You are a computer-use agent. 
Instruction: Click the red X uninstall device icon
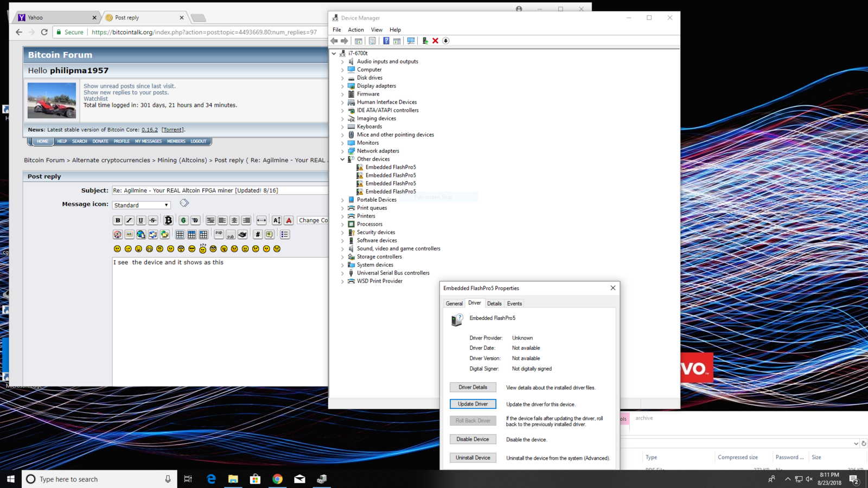(x=435, y=41)
